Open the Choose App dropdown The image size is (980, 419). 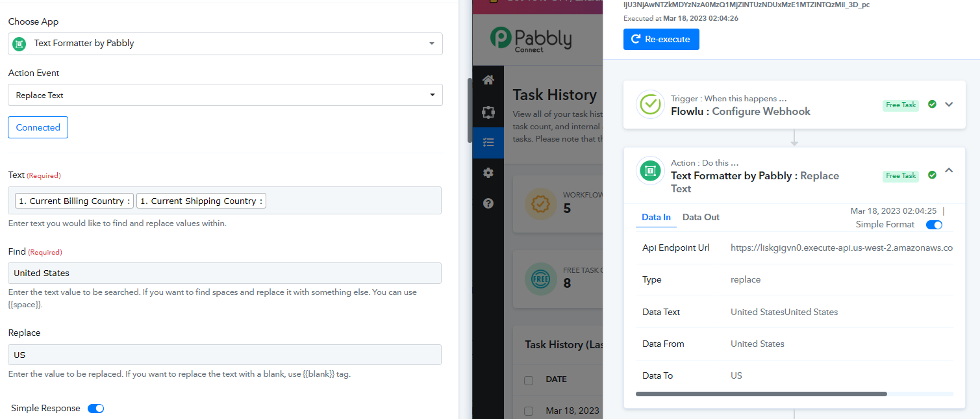pyautogui.click(x=225, y=44)
